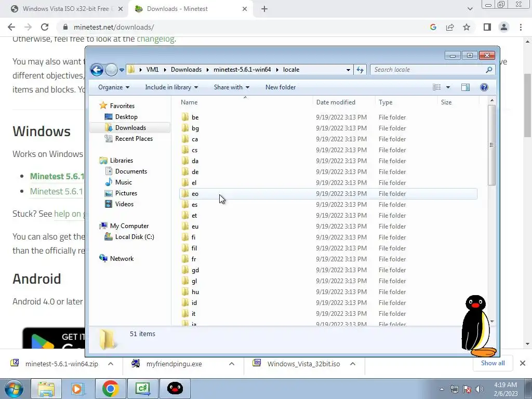The height and width of the screenshot is (399, 532).
Task: Go back in the Chrome browser
Action: (x=11, y=27)
